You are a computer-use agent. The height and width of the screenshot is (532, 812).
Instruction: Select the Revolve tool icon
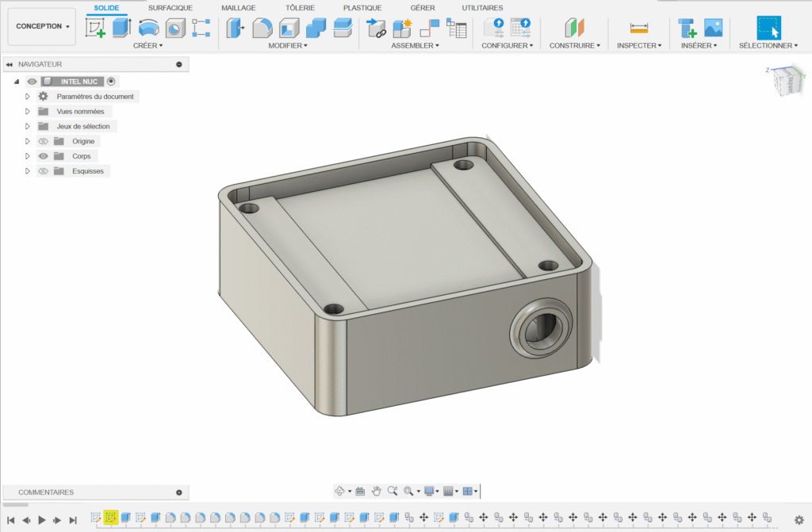click(x=147, y=29)
